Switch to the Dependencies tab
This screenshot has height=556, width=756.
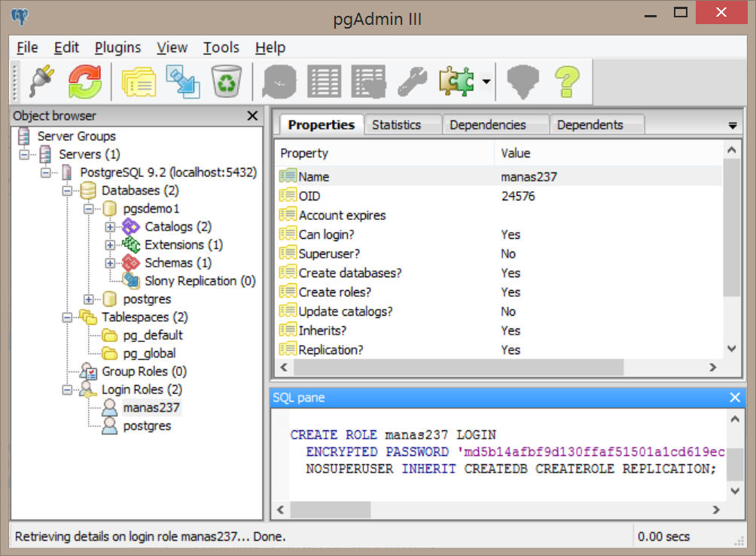(495, 125)
